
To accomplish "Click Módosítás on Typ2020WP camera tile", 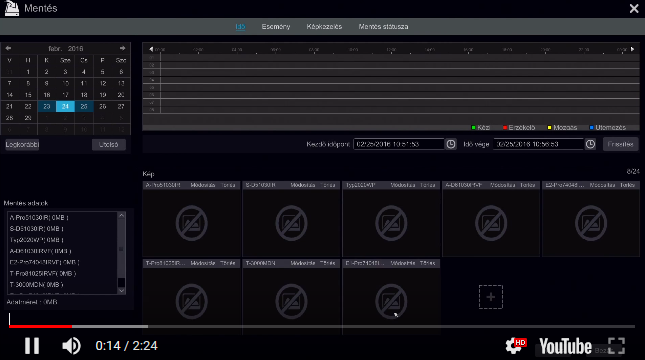I will point(403,185).
